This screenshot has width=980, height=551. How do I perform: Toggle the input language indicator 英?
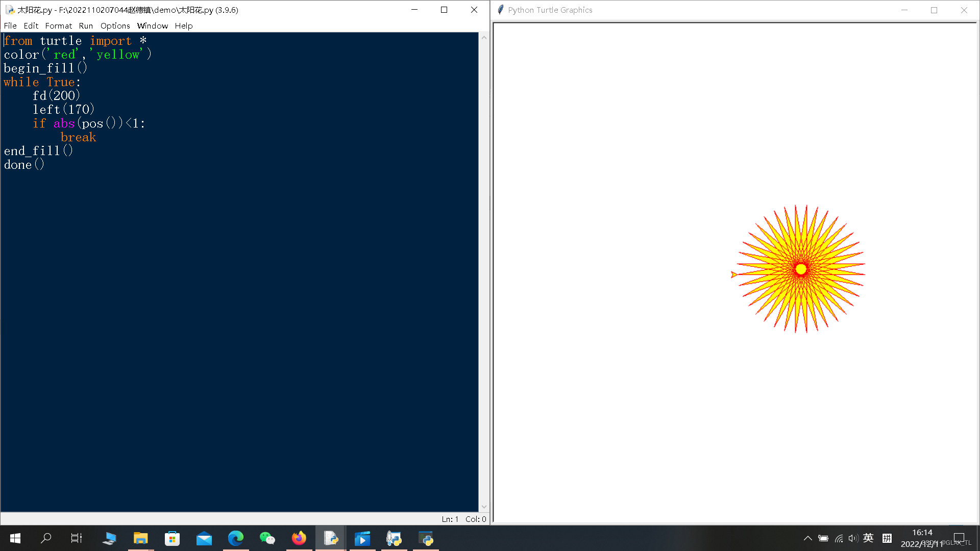(868, 538)
